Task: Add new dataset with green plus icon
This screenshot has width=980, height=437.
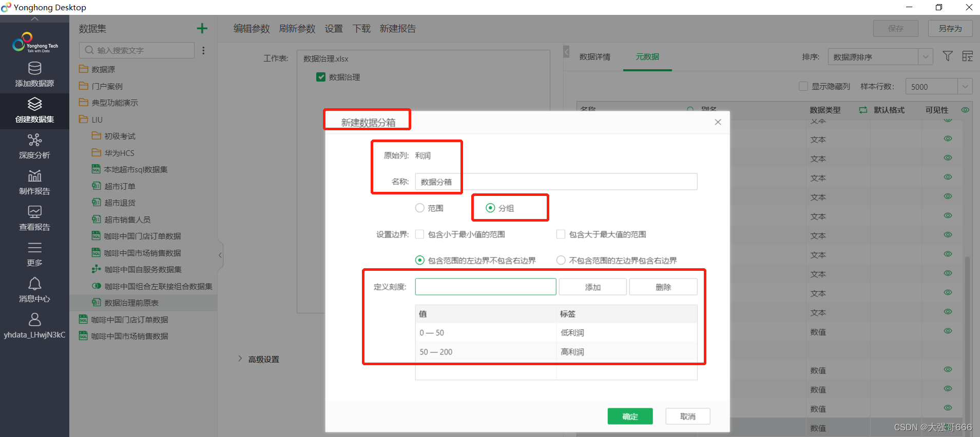Action: pos(202,28)
